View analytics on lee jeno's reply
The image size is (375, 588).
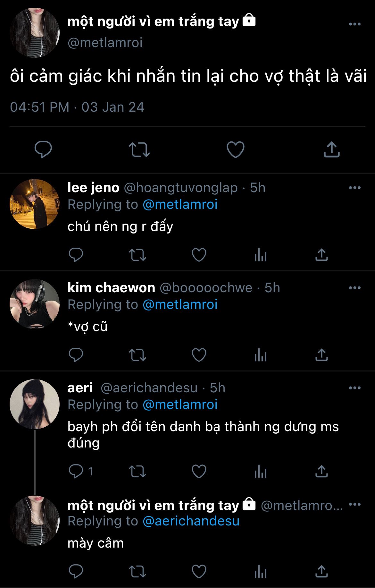(261, 255)
